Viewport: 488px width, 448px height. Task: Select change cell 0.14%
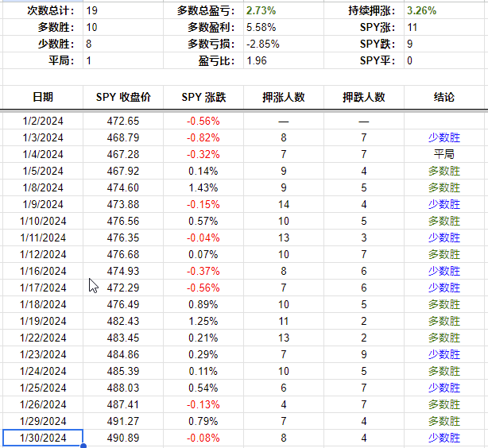[x=203, y=171]
